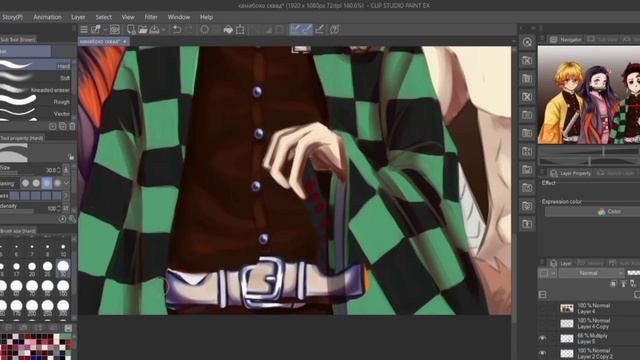Select the Vector eraser sub tool

(36, 113)
